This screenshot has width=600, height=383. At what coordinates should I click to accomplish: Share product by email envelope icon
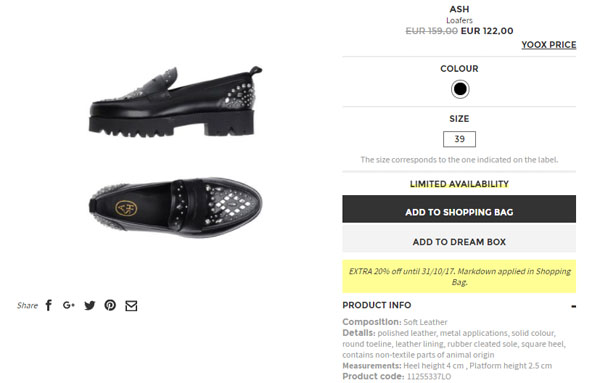pos(131,306)
